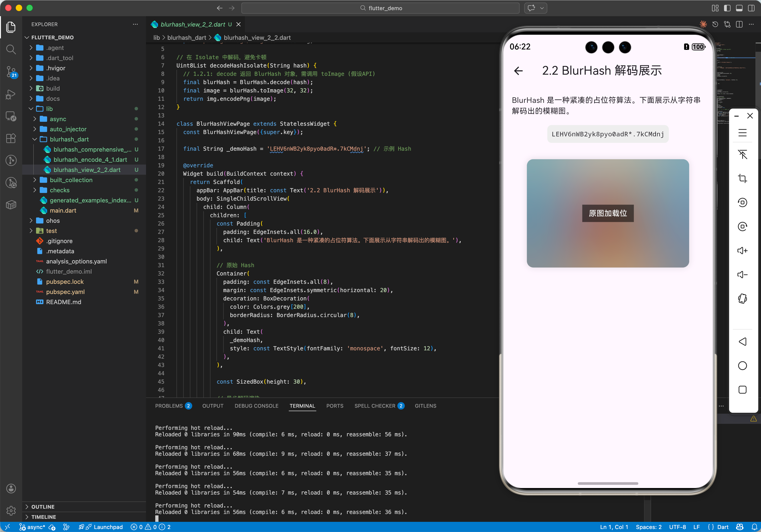The width and height of the screenshot is (761, 532).
Task: Toggle the secondary side bar layout button
Action: [751, 8]
